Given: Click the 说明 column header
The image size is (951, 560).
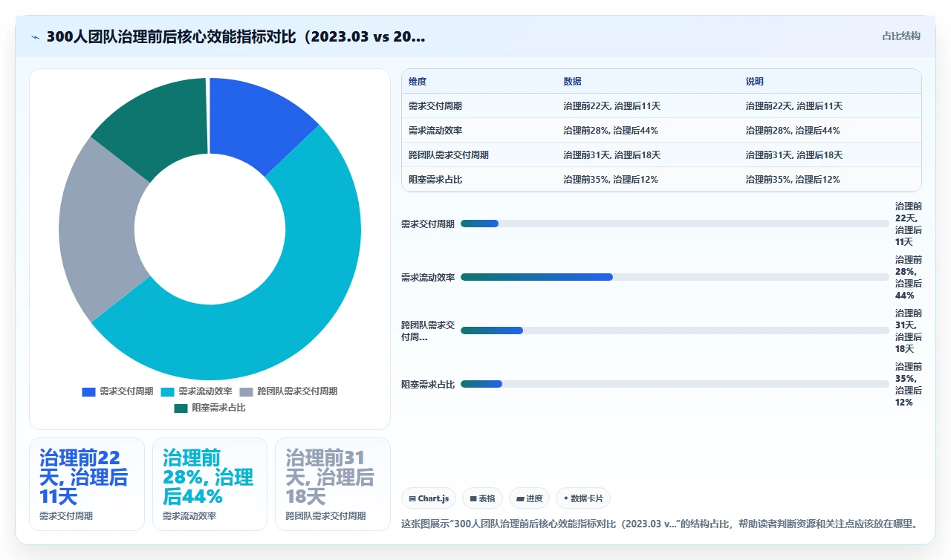Looking at the screenshot, I should pyautogui.click(x=755, y=82).
